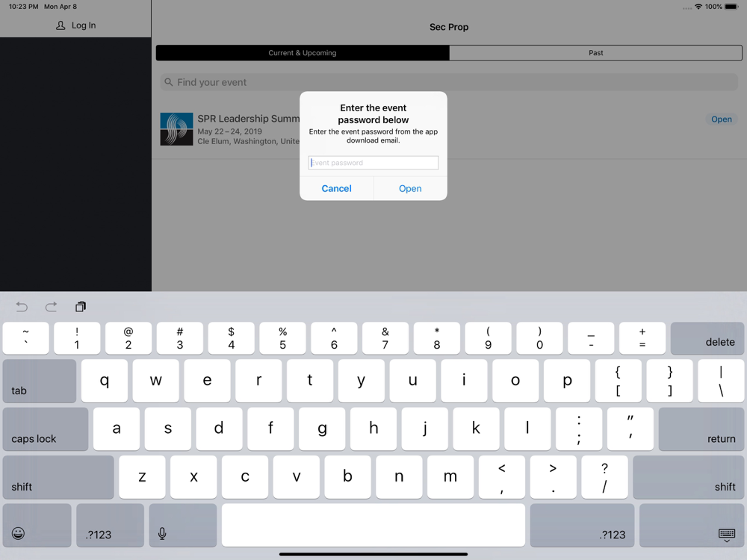Tap the a key
The image size is (747, 560).
[117, 429]
